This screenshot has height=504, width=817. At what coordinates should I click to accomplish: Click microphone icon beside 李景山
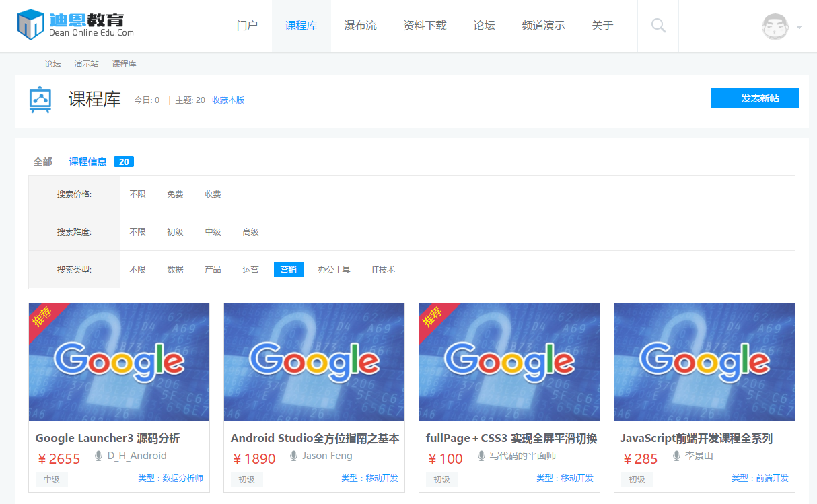676,456
